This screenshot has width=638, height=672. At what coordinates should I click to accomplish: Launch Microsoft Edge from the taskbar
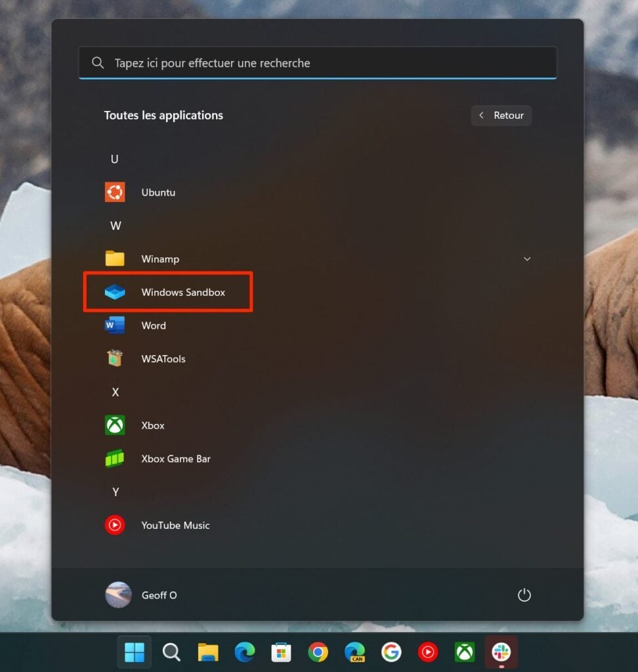(244, 652)
